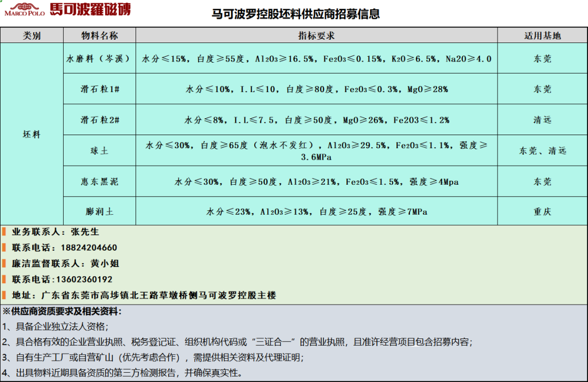
Task: Click the 球土 requirements with 泡水不发红
Action: pos(316,151)
